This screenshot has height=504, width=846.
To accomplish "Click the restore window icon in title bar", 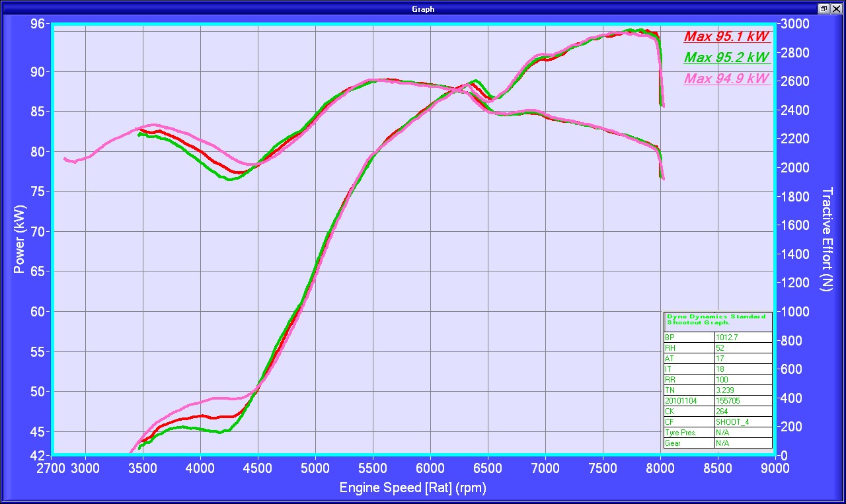I will (x=824, y=9).
